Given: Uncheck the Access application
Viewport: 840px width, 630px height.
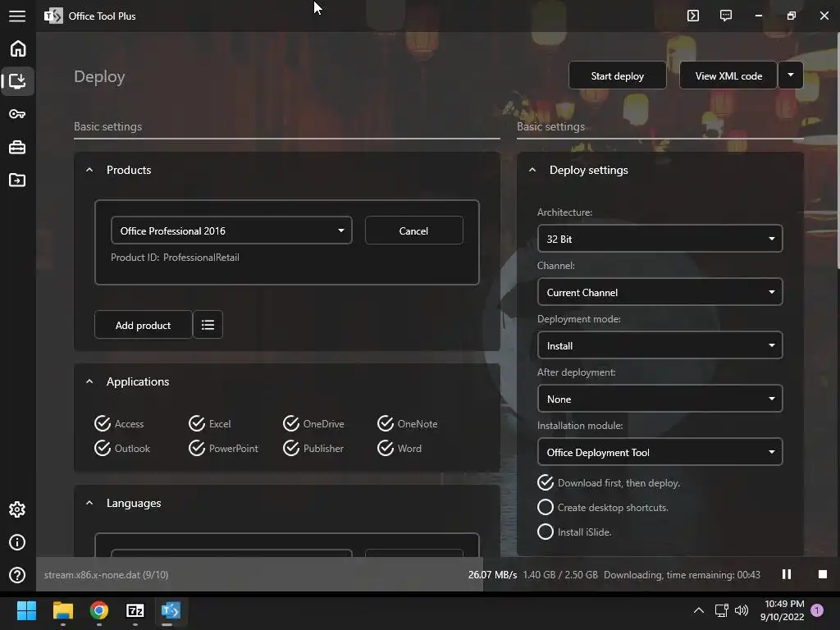Looking at the screenshot, I should pos(119,424).
